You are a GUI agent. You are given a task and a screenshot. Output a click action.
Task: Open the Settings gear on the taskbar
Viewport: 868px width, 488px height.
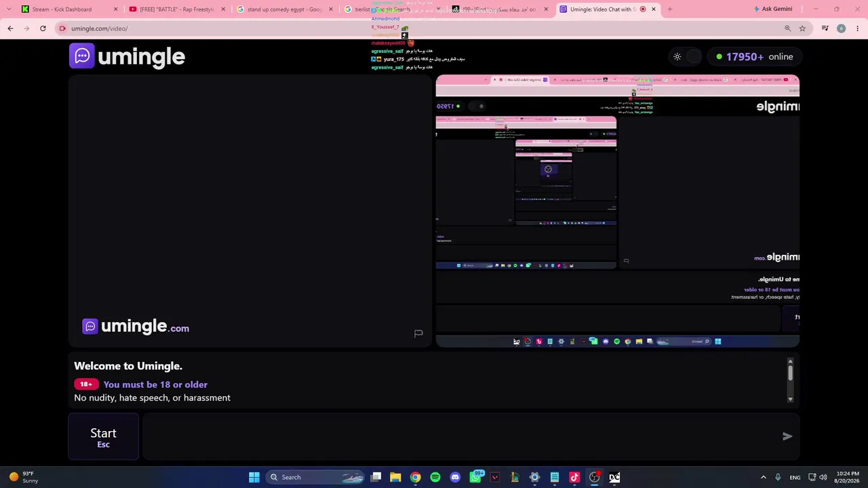[x=534, y=477]
